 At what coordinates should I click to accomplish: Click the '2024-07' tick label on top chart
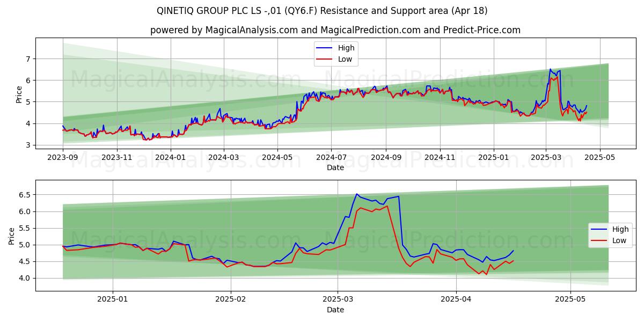pos(331,157)
